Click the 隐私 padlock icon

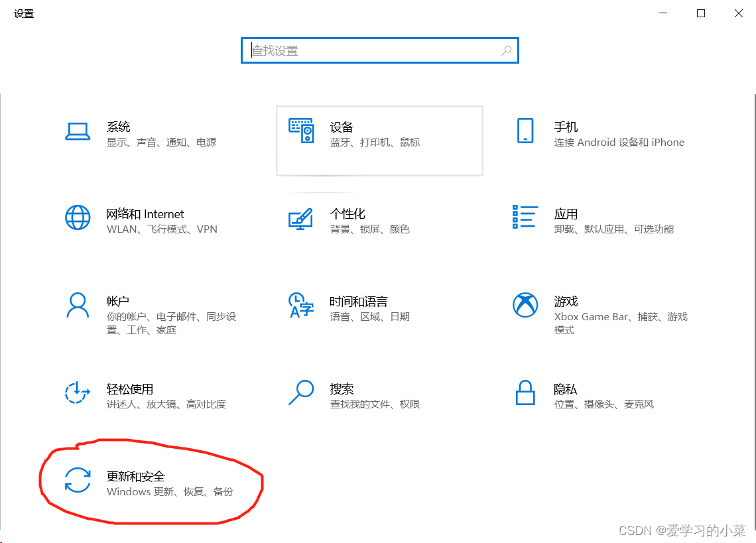pos(525,392)
